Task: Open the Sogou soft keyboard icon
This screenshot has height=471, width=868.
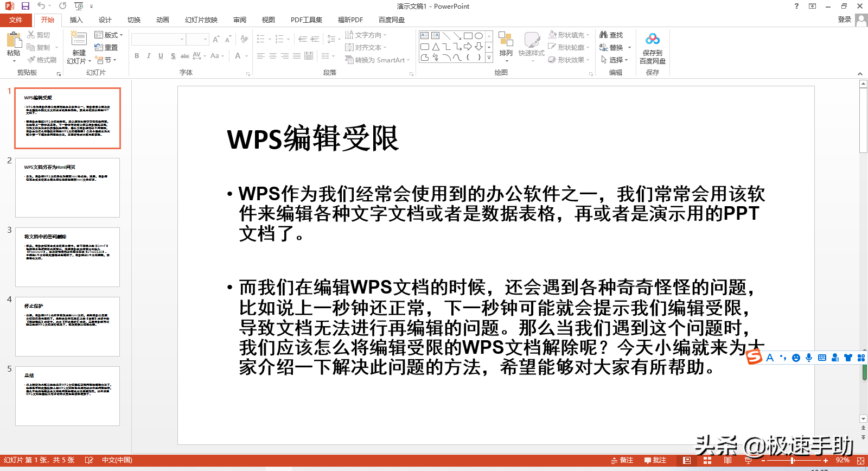Action: [822, 358]
